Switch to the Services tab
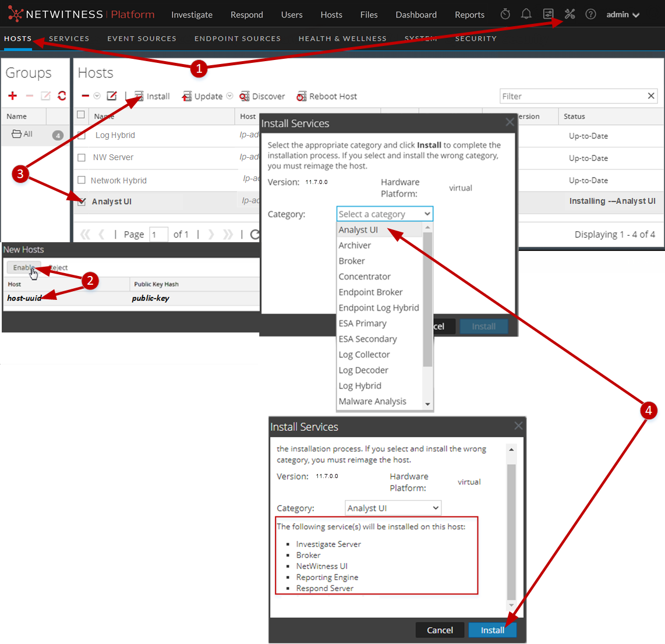 (x=69, y=38)
